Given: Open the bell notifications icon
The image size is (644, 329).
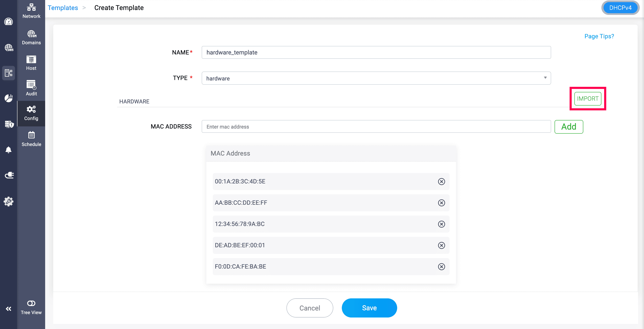Looking at the screenshot, I should (x=9, y=150).
